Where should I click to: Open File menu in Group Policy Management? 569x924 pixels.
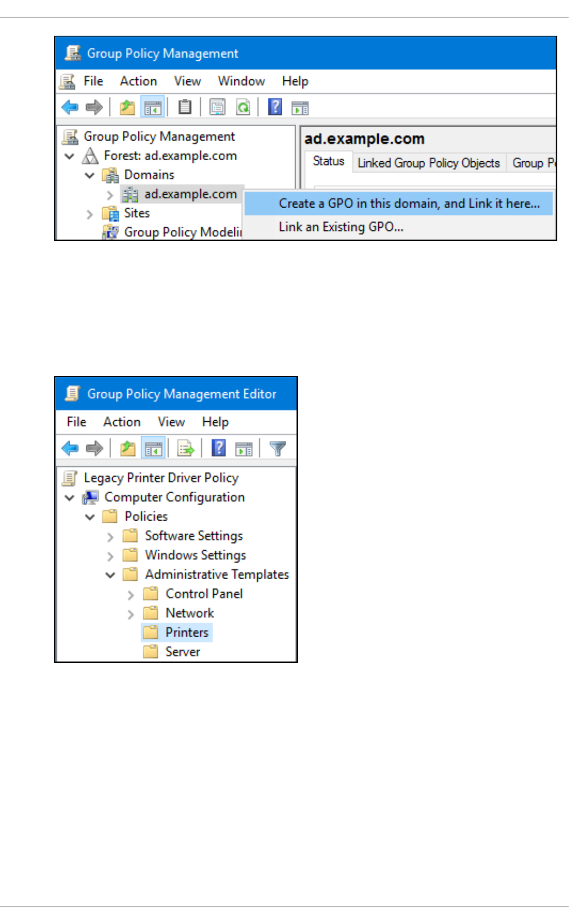pos(93,81)
